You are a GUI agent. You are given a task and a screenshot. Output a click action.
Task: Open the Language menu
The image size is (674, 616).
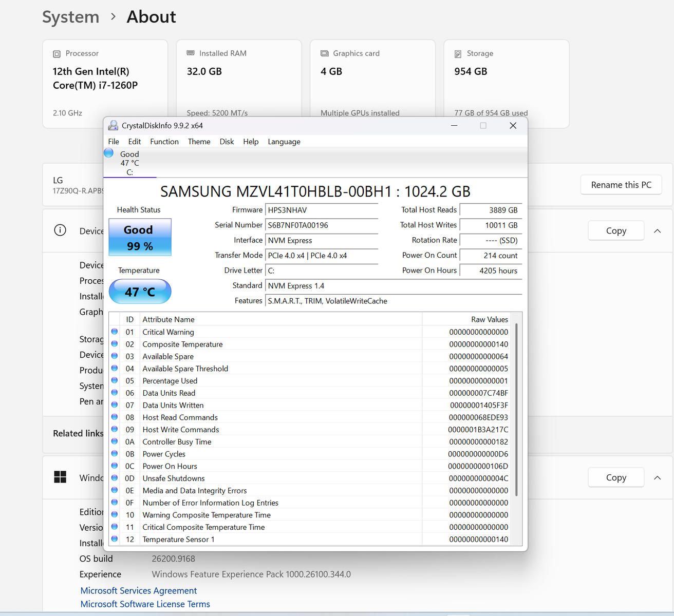tap(284, 142)
